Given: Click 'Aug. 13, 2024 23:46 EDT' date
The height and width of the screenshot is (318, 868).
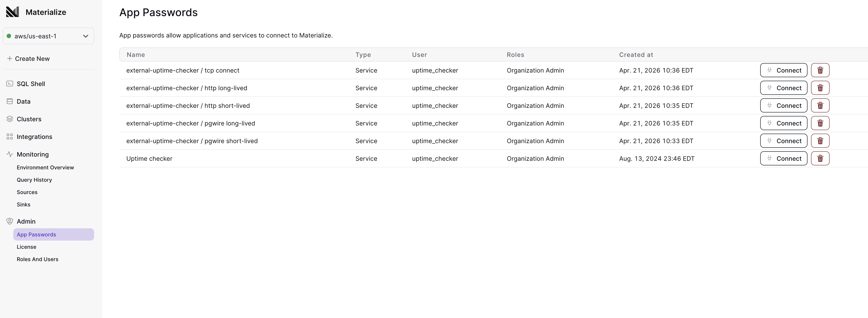Looking at the screenshot, I should pyautogui.click(x=657, y=159).
